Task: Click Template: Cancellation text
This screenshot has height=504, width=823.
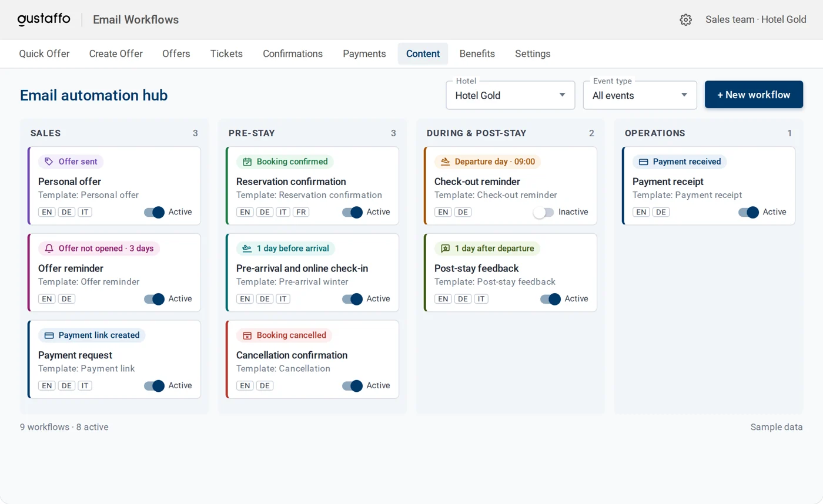Action: pyautogui.click(x=283, y=369)
